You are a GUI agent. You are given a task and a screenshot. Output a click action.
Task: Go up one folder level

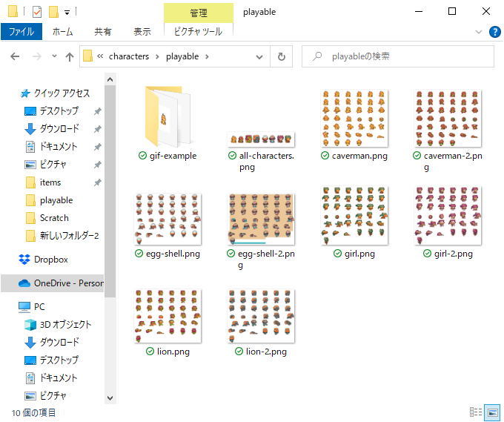(x=70, y=57)
